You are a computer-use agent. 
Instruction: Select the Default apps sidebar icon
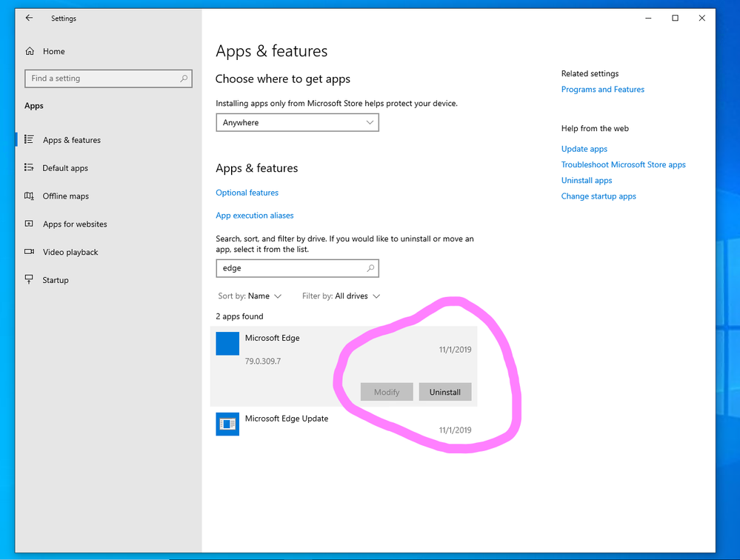coord(30,167)
